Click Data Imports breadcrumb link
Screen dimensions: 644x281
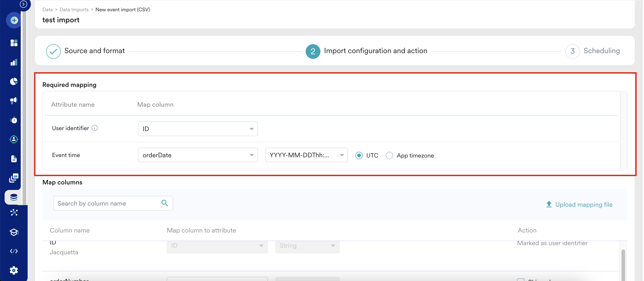point(74,9)
